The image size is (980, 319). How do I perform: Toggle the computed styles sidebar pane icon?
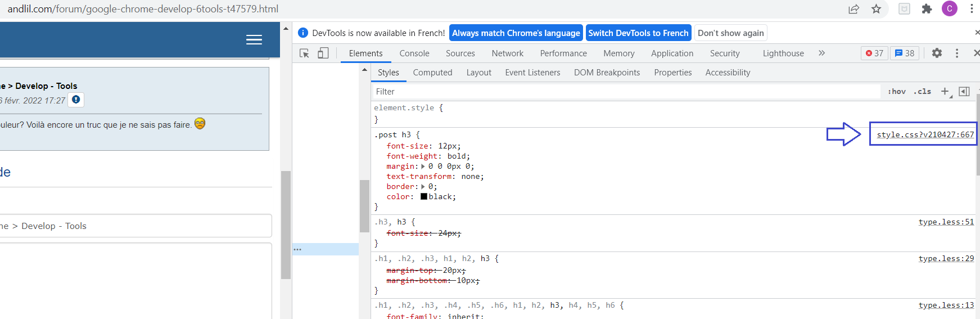(x=964, y=91)
